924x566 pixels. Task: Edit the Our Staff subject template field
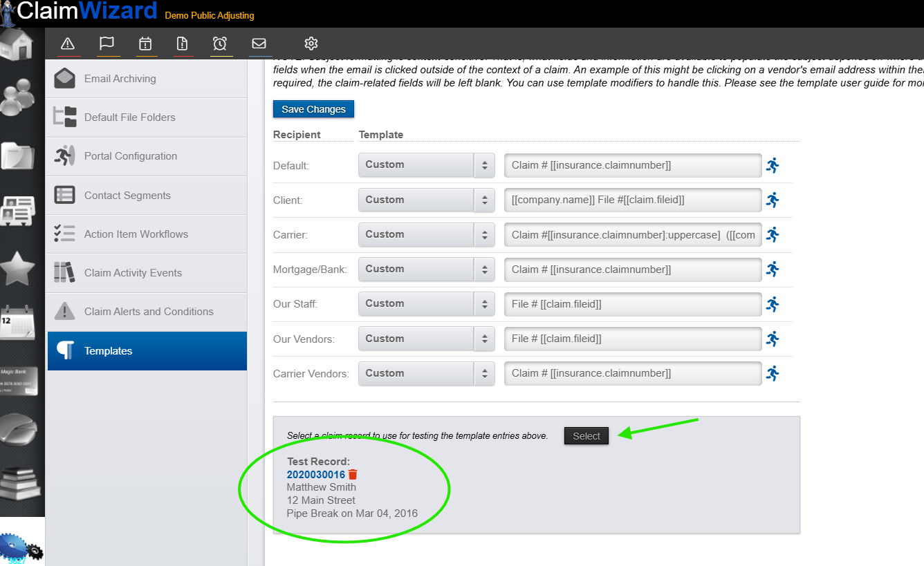pos(633,303)
